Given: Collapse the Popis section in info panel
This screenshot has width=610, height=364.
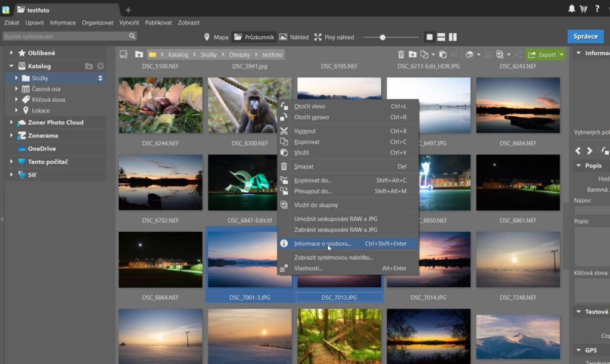Looking at the screenshot, I should [578, 165].
